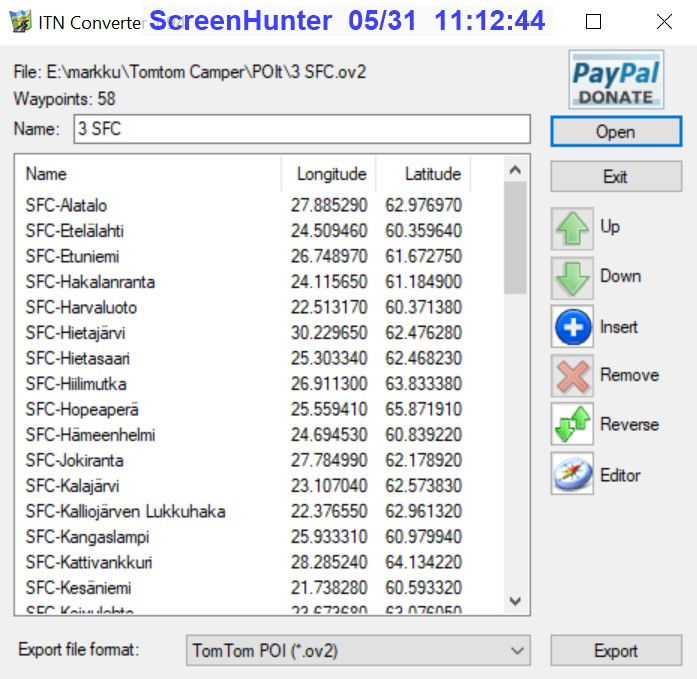The height and width of the screenshot is (679, 697).
Task: Open the Editor compass icon
Action: (572, 475)
